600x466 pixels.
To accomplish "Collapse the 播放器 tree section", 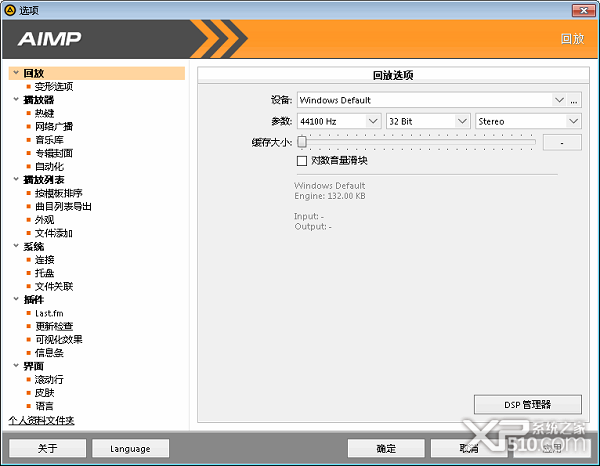I will coord(16,99).
